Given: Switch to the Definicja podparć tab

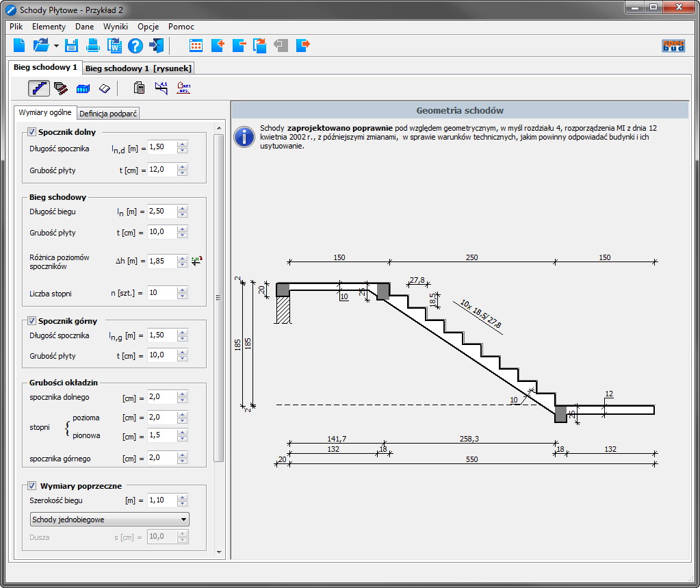Looking at the screenshot, I should click(109, 114).
